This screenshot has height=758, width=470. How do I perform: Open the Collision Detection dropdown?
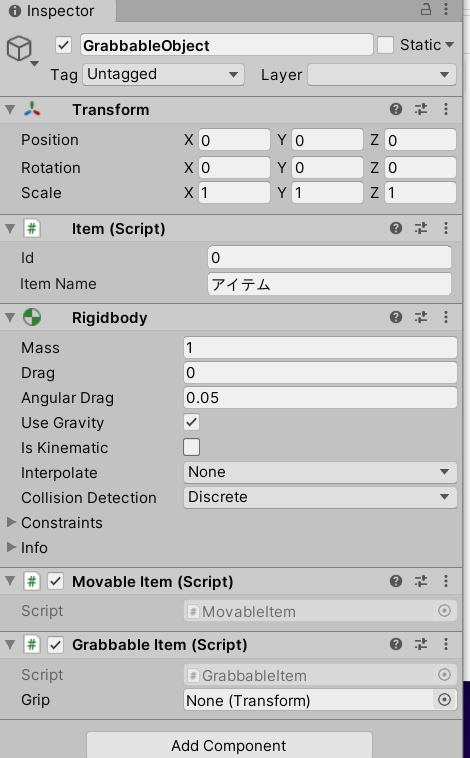320,497
